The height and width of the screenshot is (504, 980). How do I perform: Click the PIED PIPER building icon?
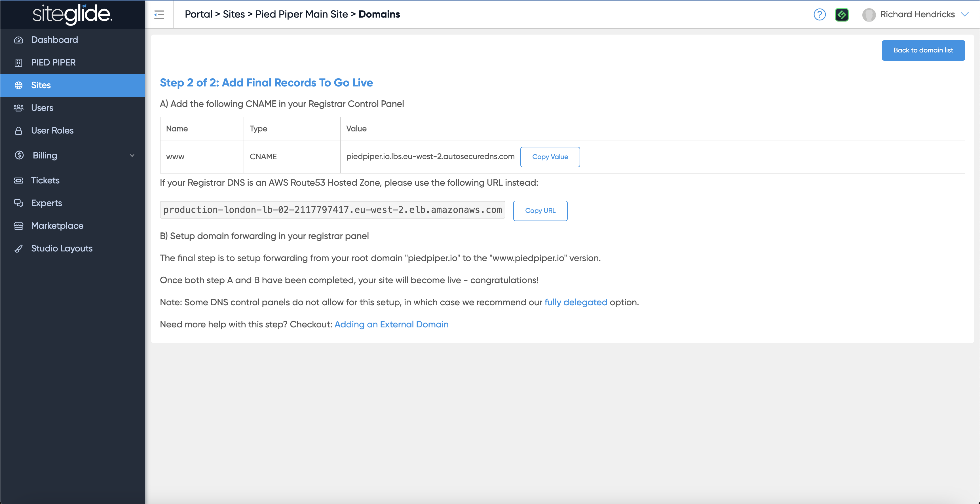pyautogui.click(x=19, y=62)
